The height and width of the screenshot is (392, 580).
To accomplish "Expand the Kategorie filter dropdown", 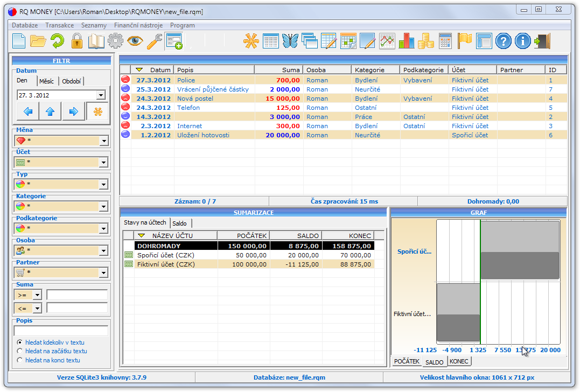I will pos(104,206).
